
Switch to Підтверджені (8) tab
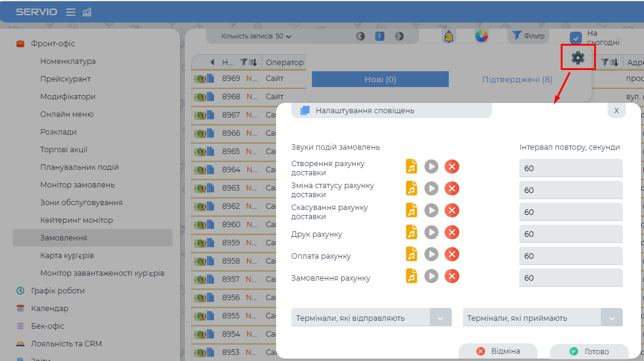pos(517,79)
